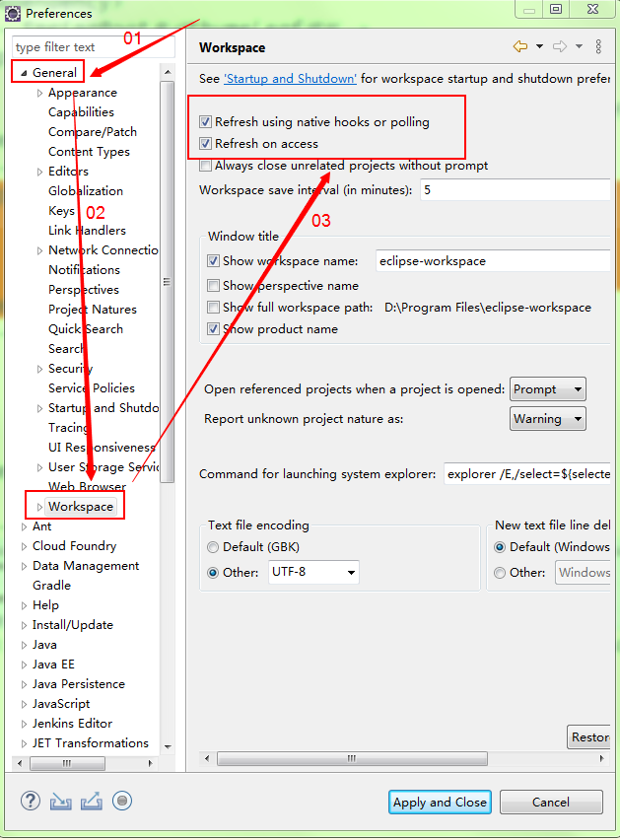Open help via the question mark icon

point(31,801)
